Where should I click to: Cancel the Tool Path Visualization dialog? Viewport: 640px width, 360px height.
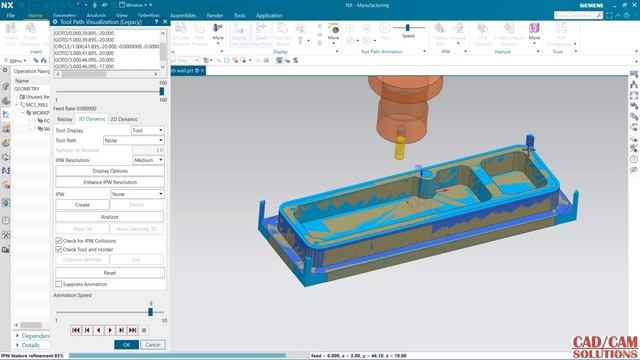(153, 345)
